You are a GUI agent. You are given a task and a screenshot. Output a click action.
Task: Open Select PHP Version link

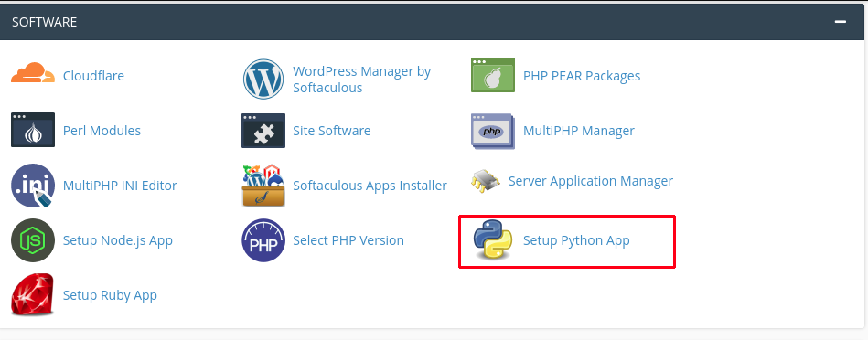click(348, 240)
